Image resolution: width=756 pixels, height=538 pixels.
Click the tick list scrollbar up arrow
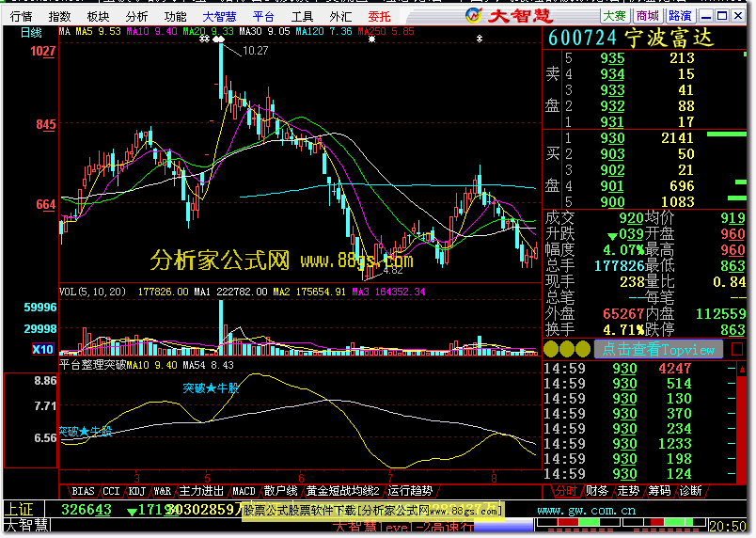[742, 370]
